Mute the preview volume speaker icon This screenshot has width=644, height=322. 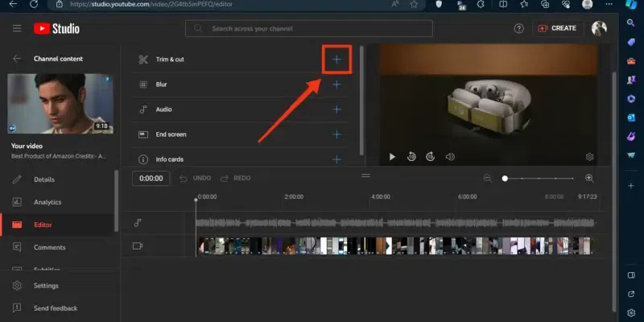click(x=450, y=157)
